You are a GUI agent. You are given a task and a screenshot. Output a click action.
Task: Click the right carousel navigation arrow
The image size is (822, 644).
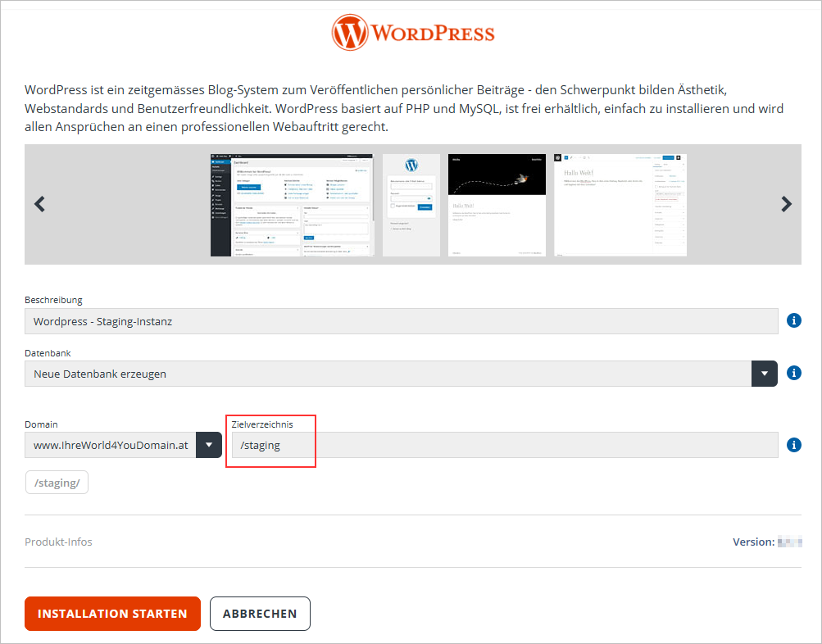click(785, 203)
